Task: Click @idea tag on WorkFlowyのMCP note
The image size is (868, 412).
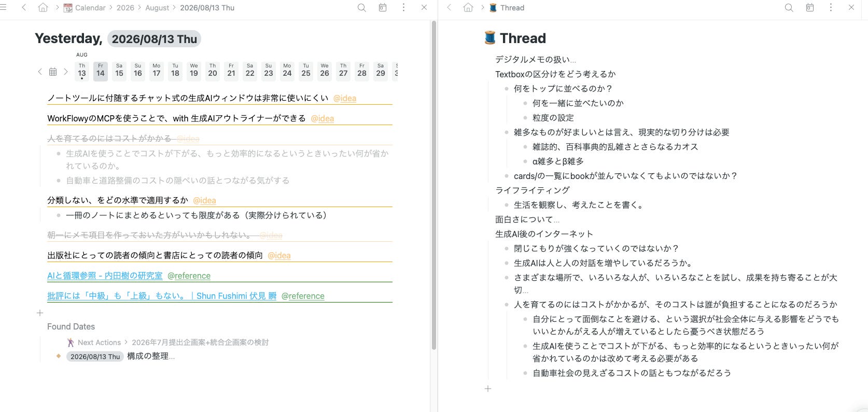Action: pos(323,118)
